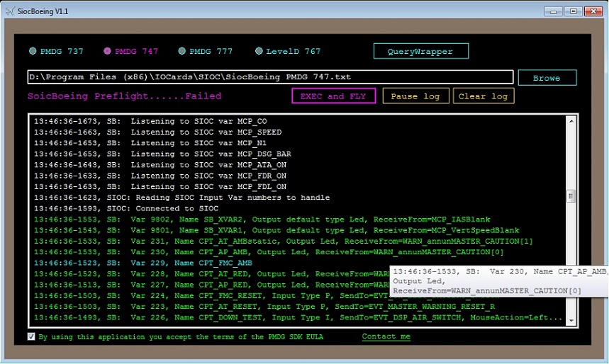Click the log line for MCP_CO
This screenshot has height=364, width=609.
click(150, 122)
